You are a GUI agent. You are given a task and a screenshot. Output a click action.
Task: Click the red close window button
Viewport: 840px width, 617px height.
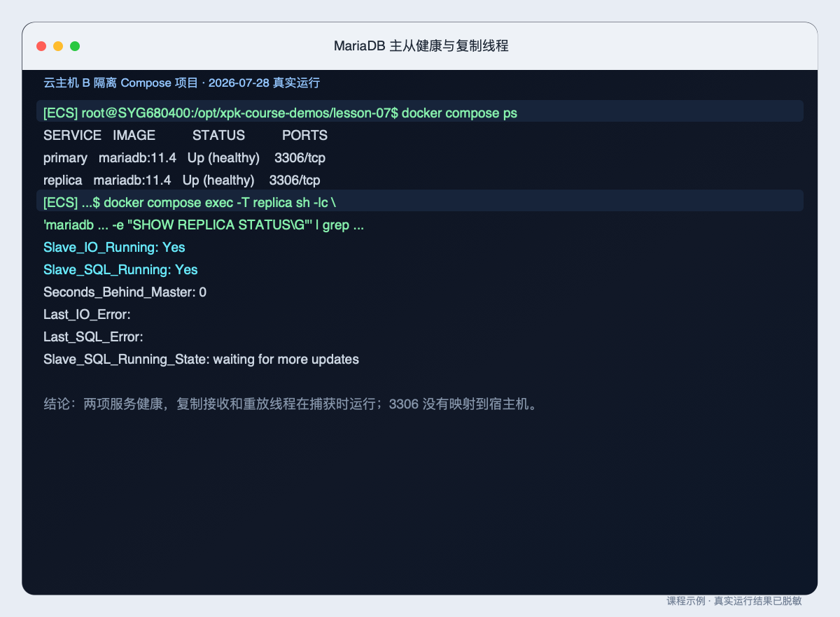pyautogui.click(x=41, y=46)
